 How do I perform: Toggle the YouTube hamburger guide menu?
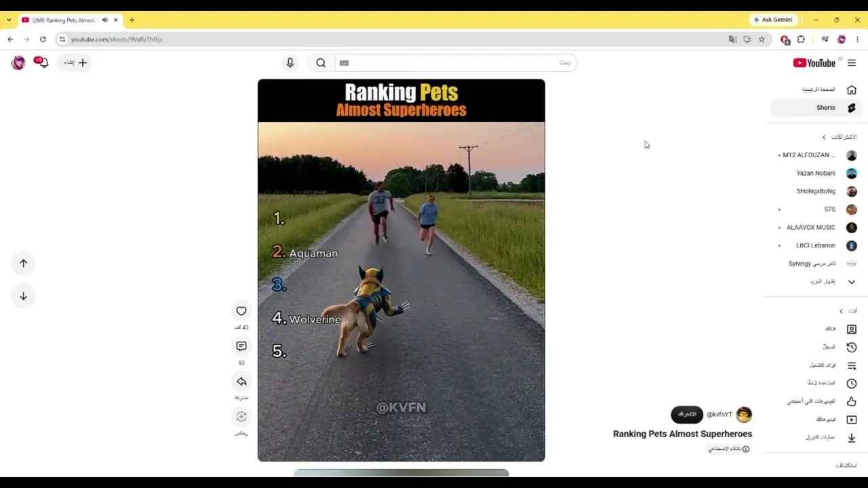point(852,63)
